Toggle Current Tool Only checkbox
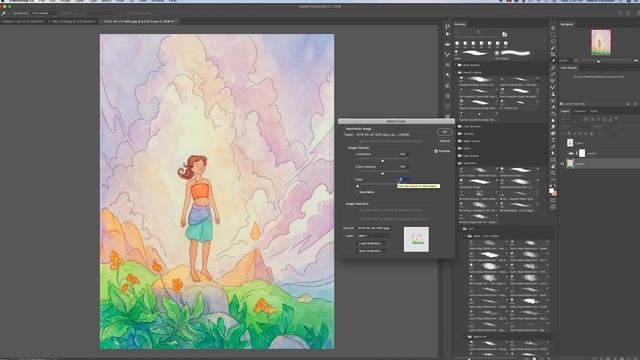This screenshot has height=360, width=640. pos(562,104)
